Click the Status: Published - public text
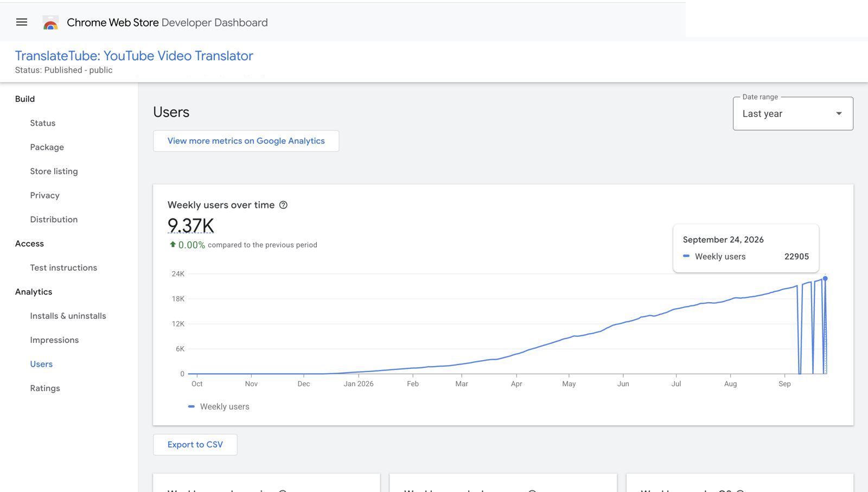Viewport: 868px width, 492px height. pos(63,70)
